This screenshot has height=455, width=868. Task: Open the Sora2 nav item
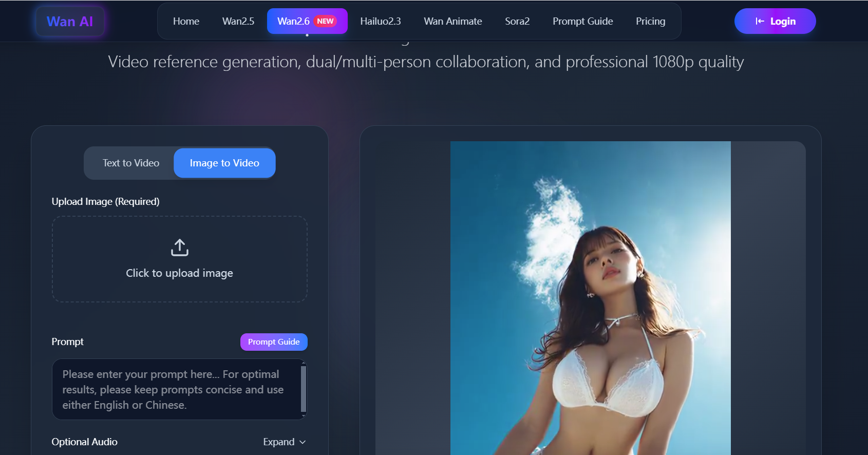(517, 21)
